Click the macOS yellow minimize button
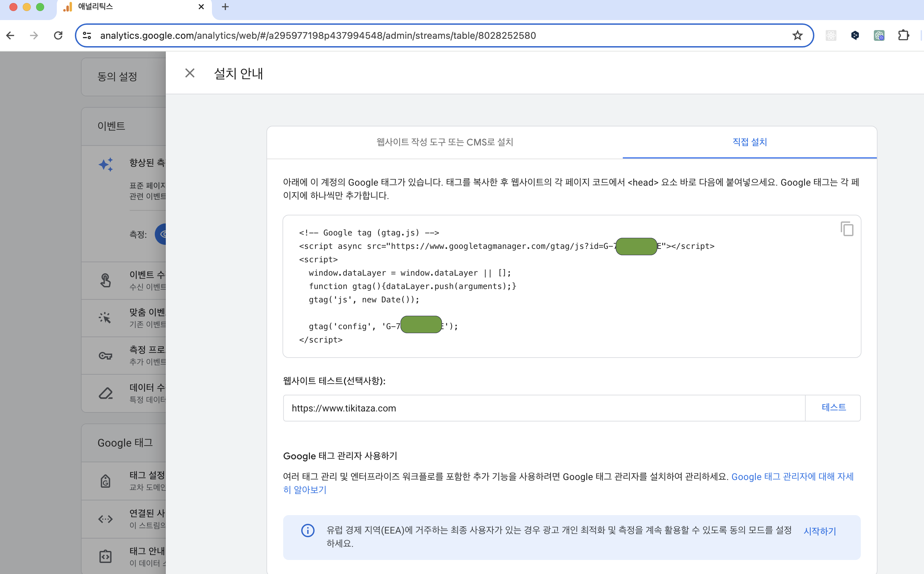 (26, 7)
